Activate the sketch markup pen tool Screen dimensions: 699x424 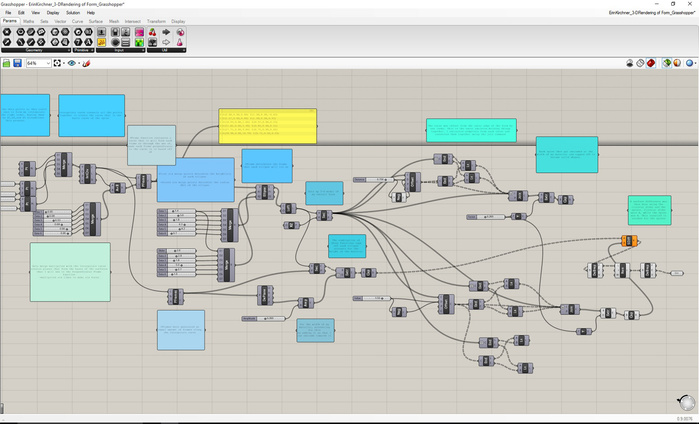[86, 63]
